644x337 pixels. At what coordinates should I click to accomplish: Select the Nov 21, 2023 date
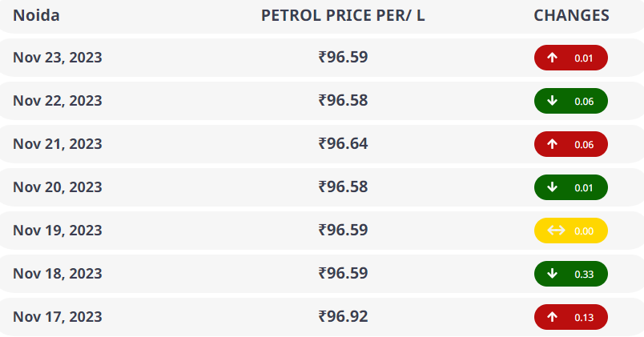click(x=58, y=144)
